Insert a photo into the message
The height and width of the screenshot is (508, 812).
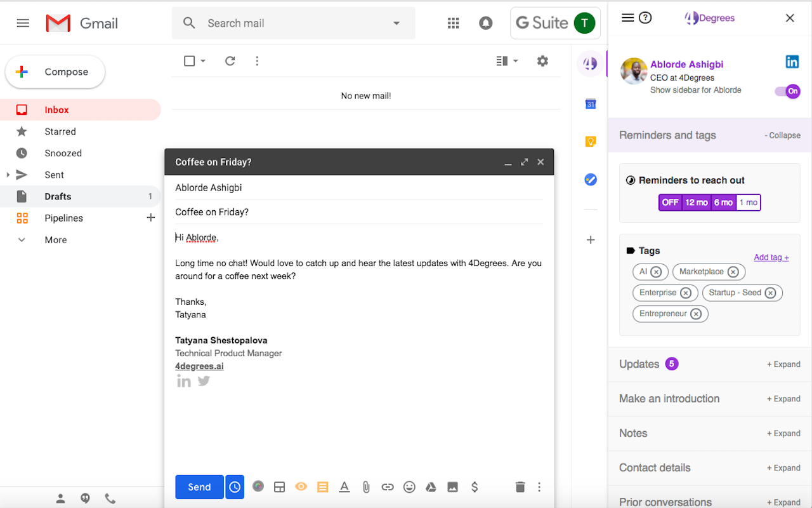click(452, 486)
